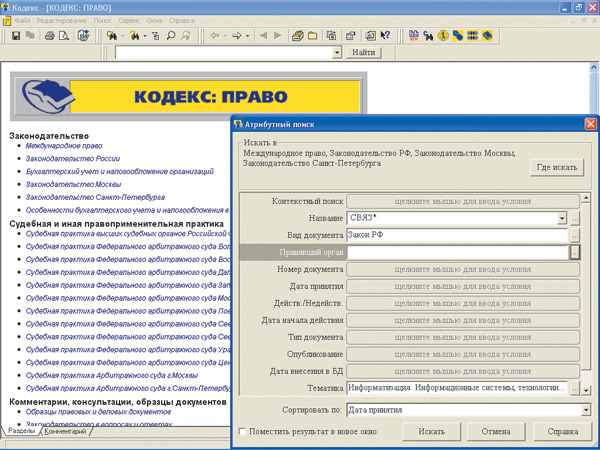The width and height of the screenshot is (600, 450).
Task: Click the single yellow folder icon
Action: (313, 36)
